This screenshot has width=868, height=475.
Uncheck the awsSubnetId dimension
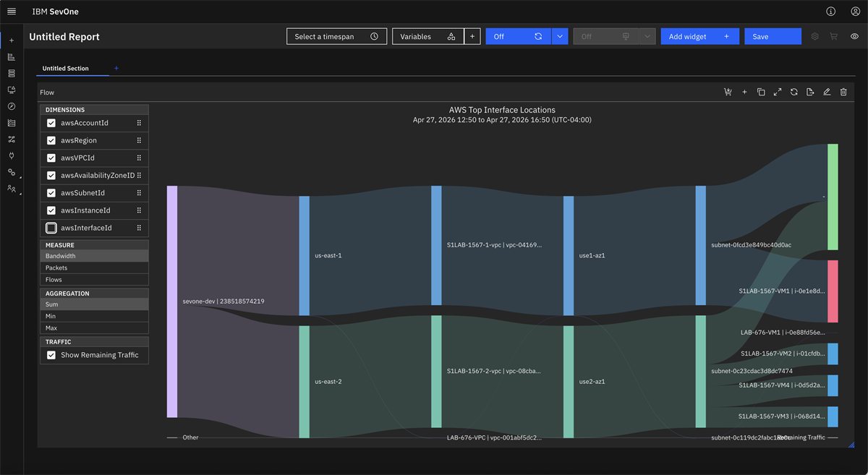[x=51, y=193]
